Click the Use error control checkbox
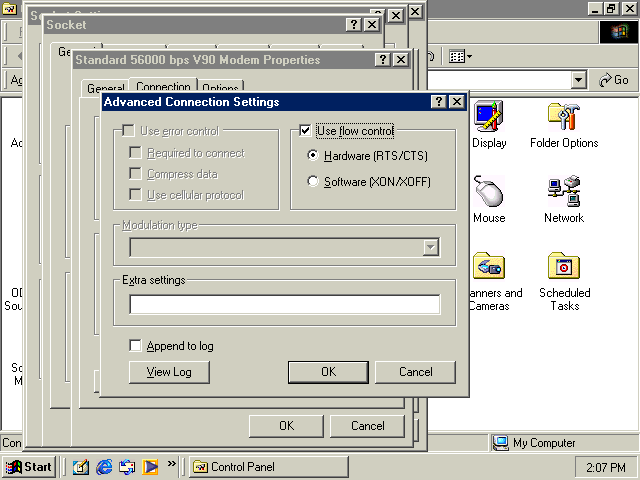This screenshot has width=640, height=480. [128, 131]
